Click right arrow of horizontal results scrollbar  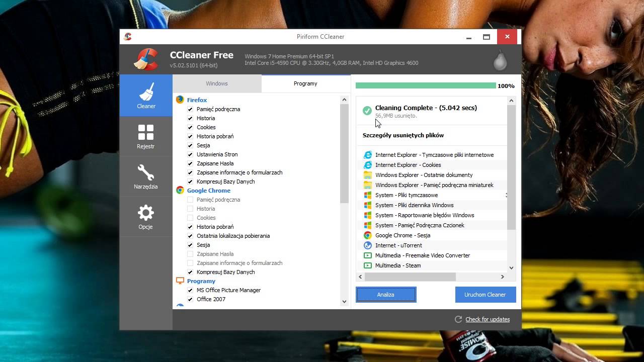click(x=502, y=277)
